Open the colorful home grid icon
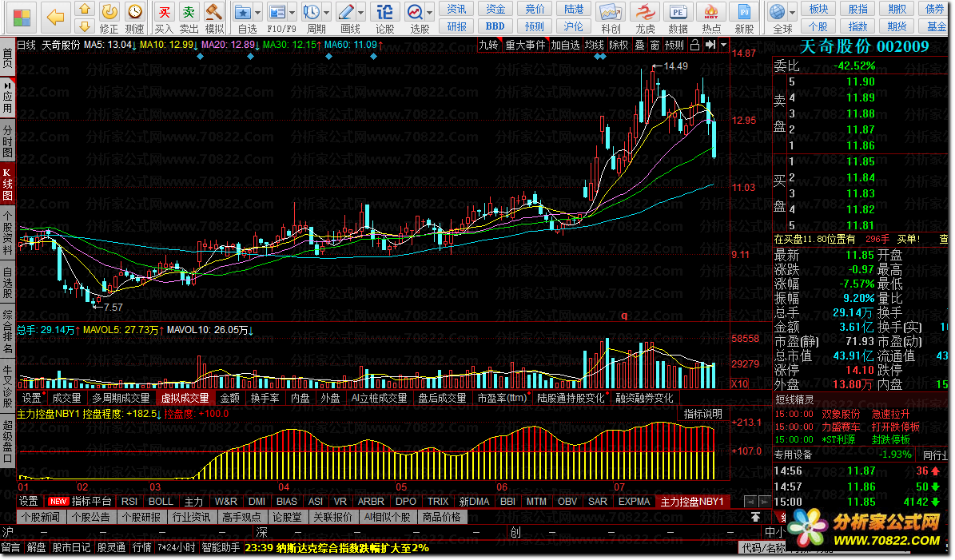The width and height of the screenshot is (955, 560). tap(22, 18)
